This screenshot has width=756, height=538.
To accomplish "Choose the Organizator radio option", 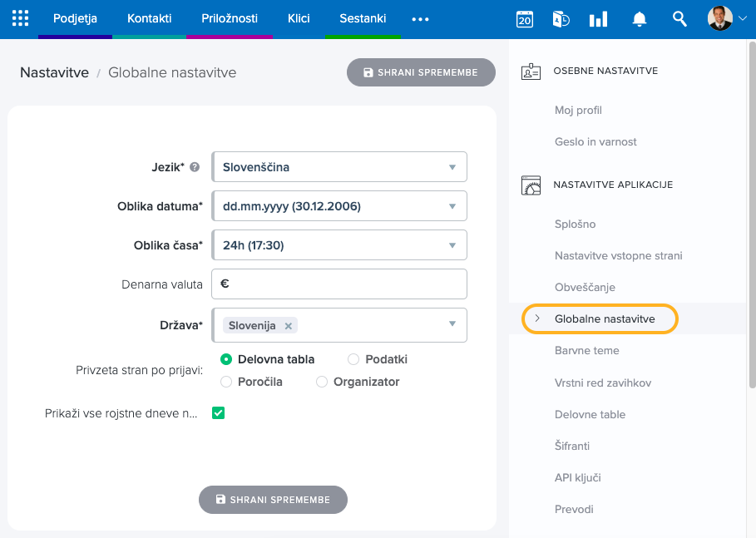I will click(x=322, y=382).
